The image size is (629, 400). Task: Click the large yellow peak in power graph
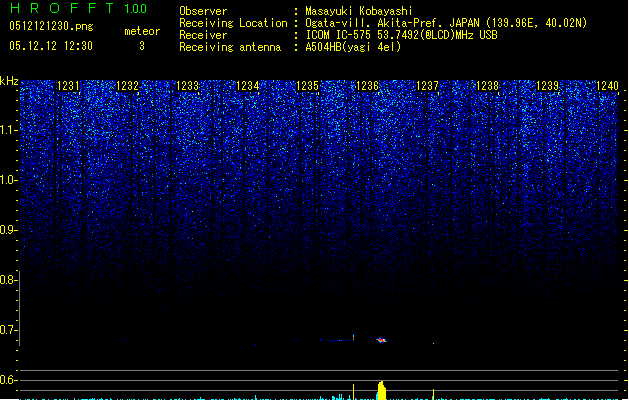(381, 390)
